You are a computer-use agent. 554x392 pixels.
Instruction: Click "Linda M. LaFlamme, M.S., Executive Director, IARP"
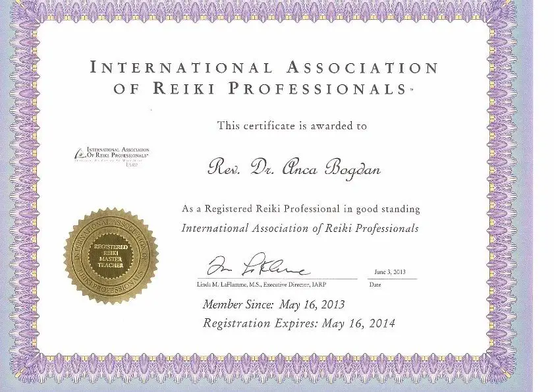coord(262,285)
